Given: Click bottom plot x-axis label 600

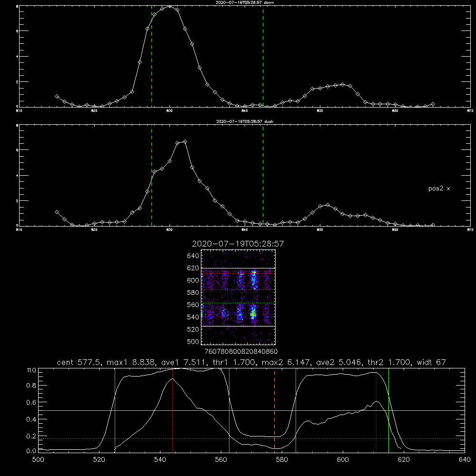Looking at the screenshot, I should pos(343,460).
